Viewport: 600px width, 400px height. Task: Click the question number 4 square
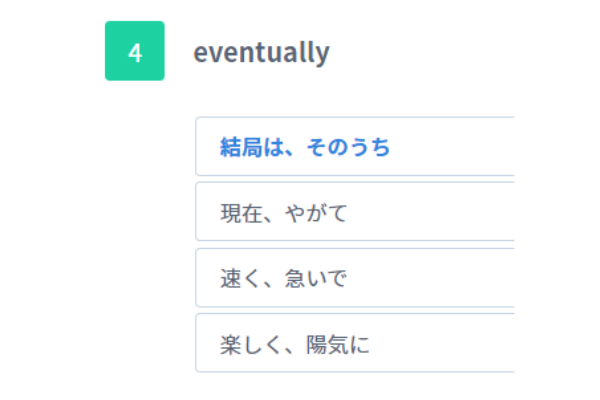(134, 51)
